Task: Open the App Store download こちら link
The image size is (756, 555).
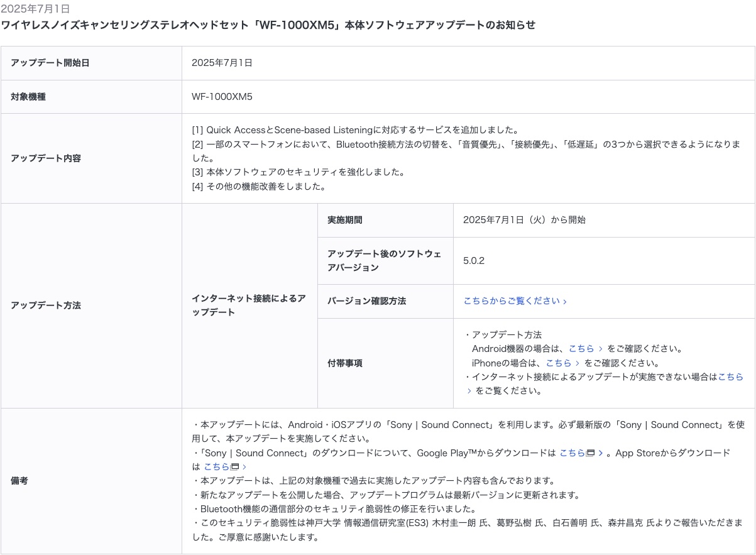Action: coord(225,467)
